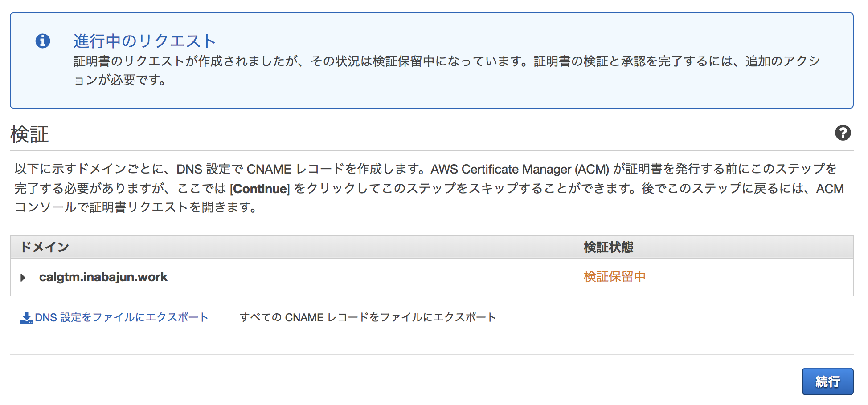Expand the calgtm.inabajun.work domain row
The height and width of the screenshot is (405, 868).
pyautogui.click(x=23, y=278)
